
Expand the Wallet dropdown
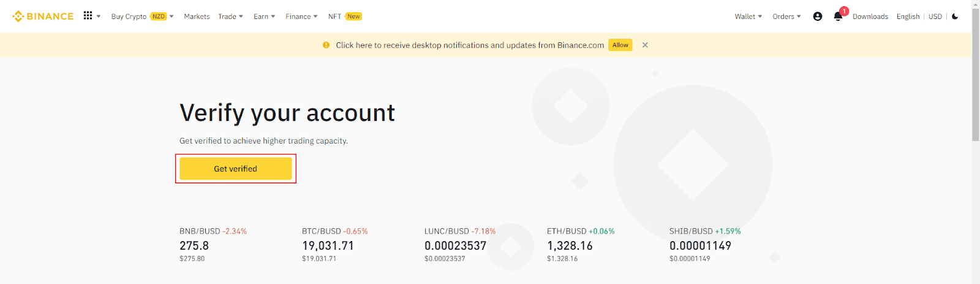[x=748, y=17]
